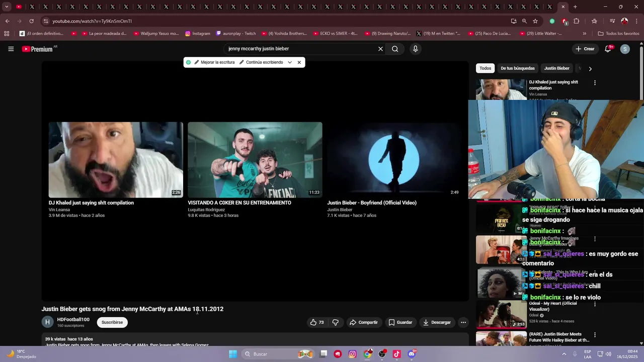Go back in browser history
This screenshot has width=644, height=362.
[7, 21]
